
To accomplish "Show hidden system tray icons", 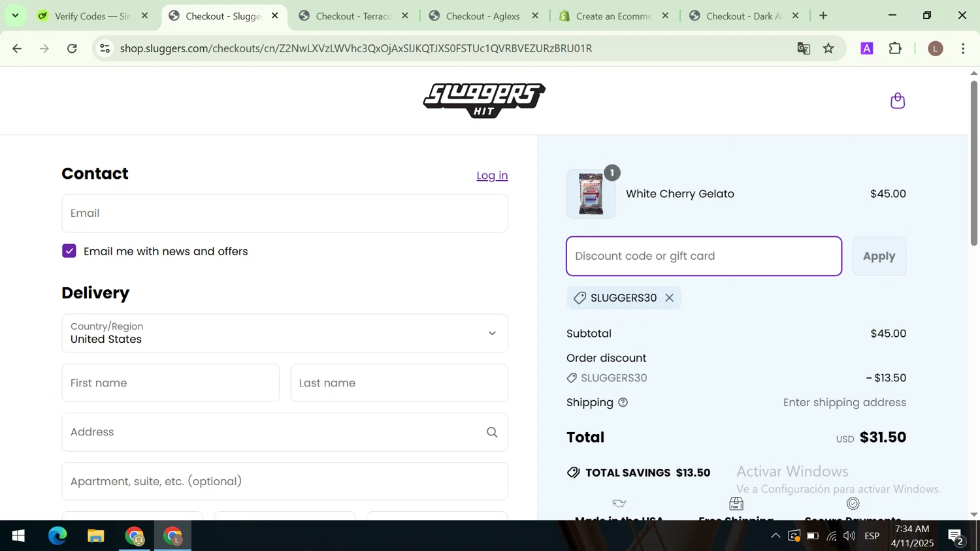I will pos(776,537).
